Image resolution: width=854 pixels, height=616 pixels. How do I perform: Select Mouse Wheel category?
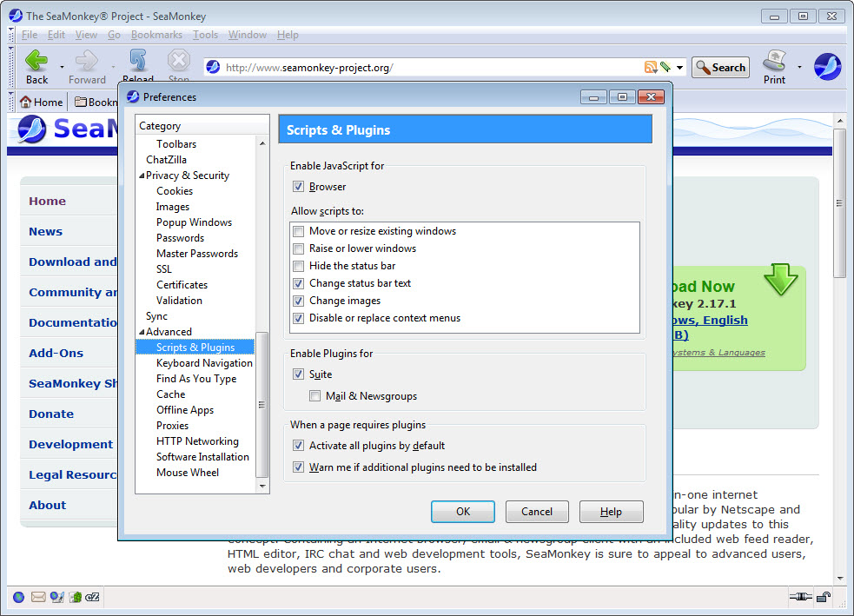[188, 473]
